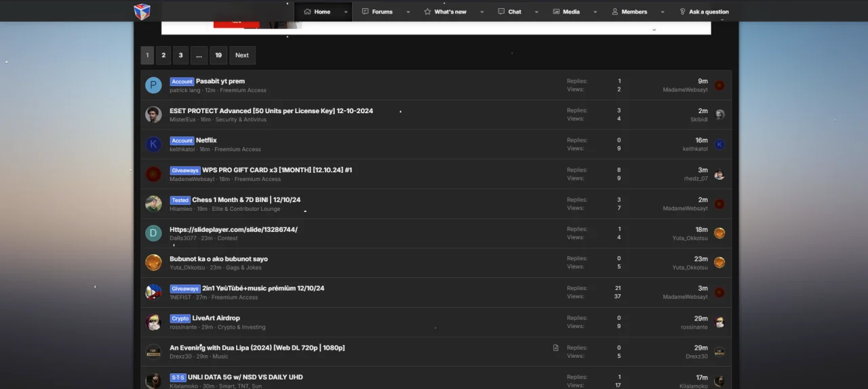Viewport: 868px width, 389px height.
Task: Click the S-T-S prefix label
Action: [178, 377]
